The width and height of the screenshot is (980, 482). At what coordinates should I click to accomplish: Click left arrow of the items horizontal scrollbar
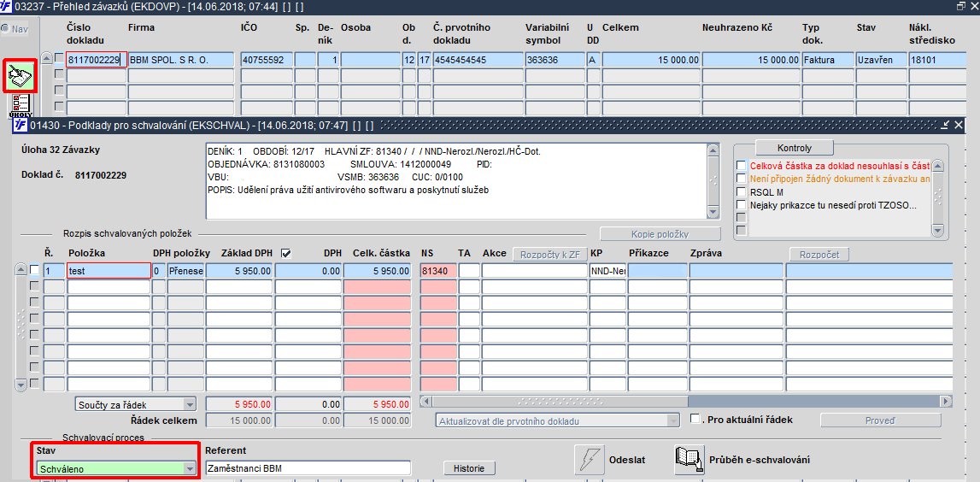tap(425, 401)
